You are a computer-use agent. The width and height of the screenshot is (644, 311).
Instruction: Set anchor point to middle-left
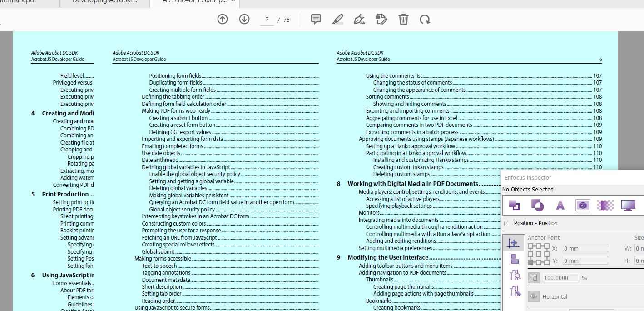530,254
